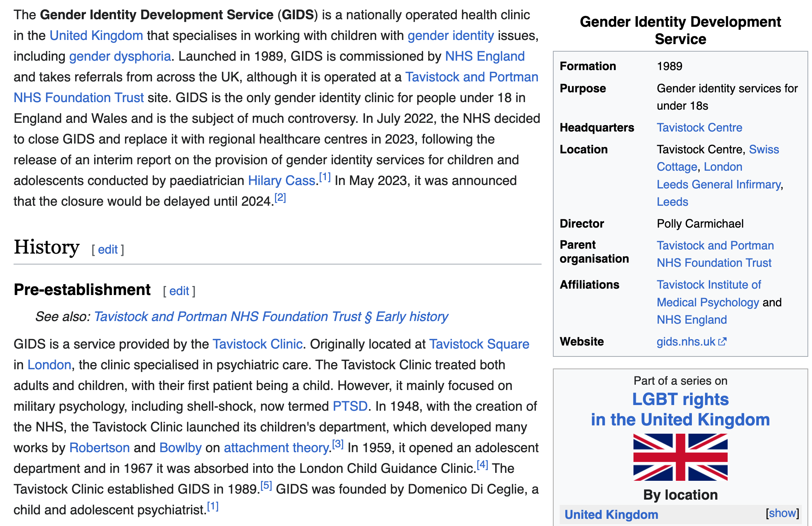This screenshot has height=526, width=812.
Task: Edit the History section
Action: click(x=108, y=249)
